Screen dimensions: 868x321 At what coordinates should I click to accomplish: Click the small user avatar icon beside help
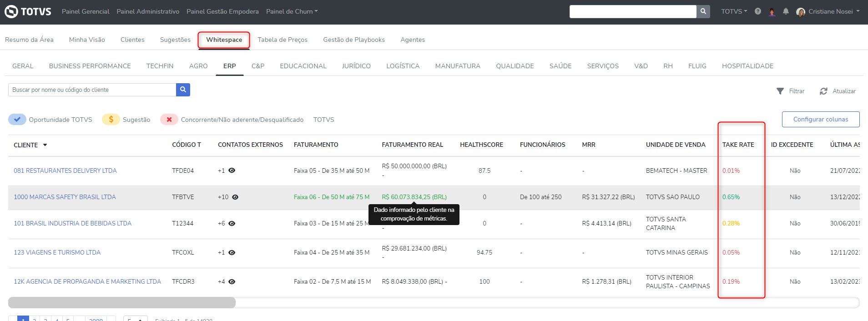click(x=772, y=12)
